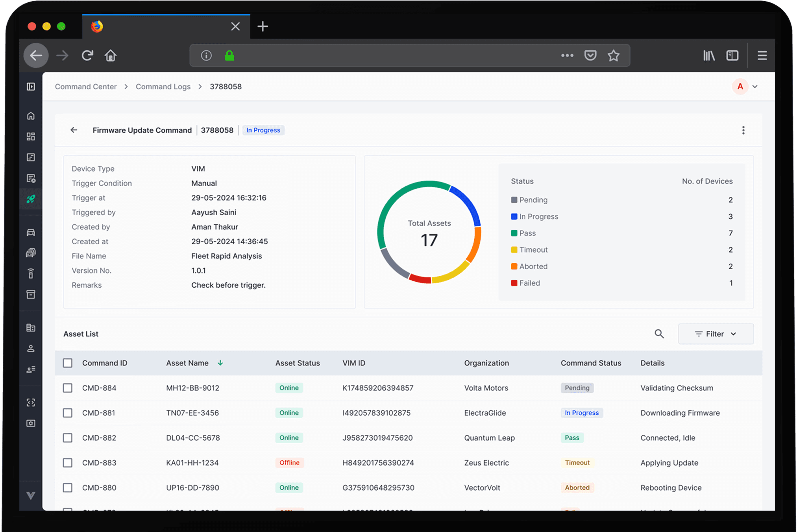Open the three-dot more options menu
The image size is (797, 532).
coord(743,130)
